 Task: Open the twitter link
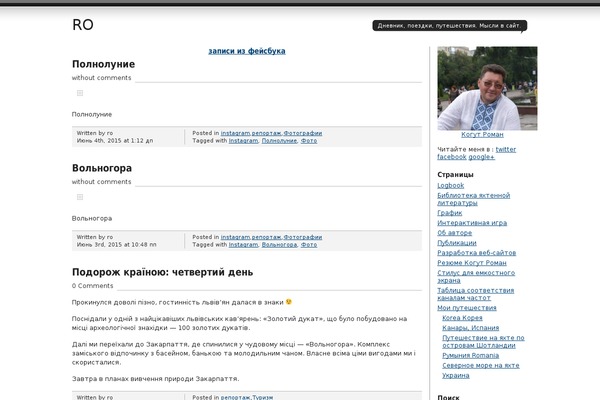coord(506,150)
